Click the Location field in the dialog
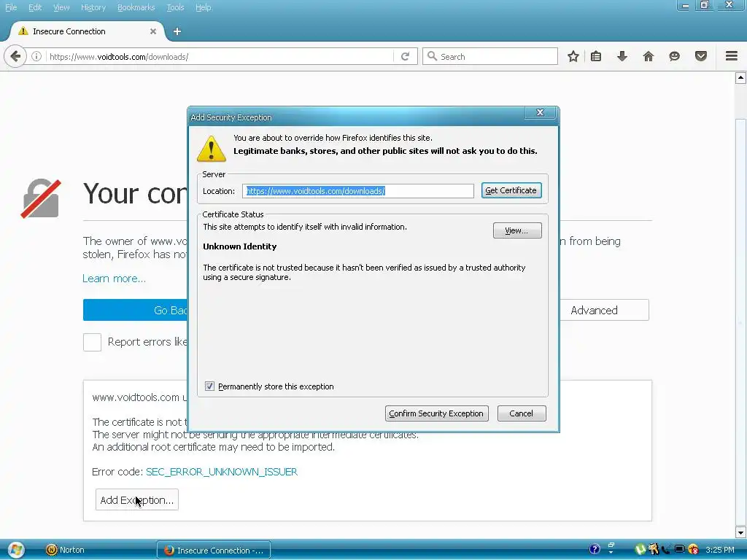This screenshot has width=747, height=560. point(358,191)
